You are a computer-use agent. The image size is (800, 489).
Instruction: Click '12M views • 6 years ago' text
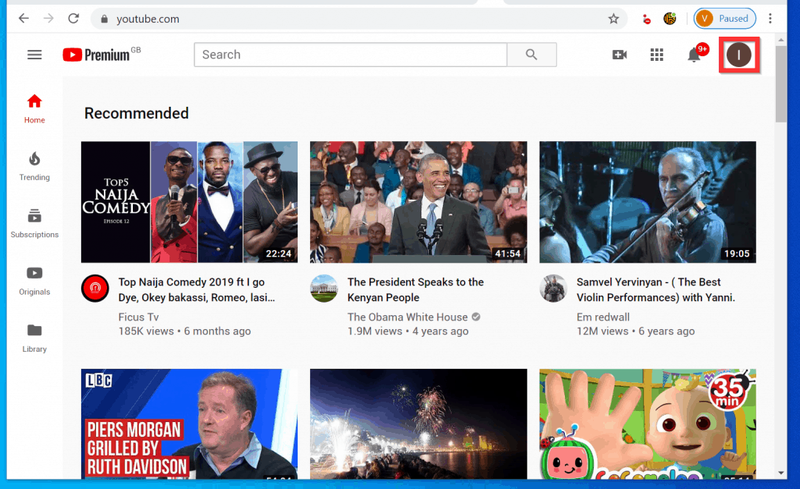(636, 331)
